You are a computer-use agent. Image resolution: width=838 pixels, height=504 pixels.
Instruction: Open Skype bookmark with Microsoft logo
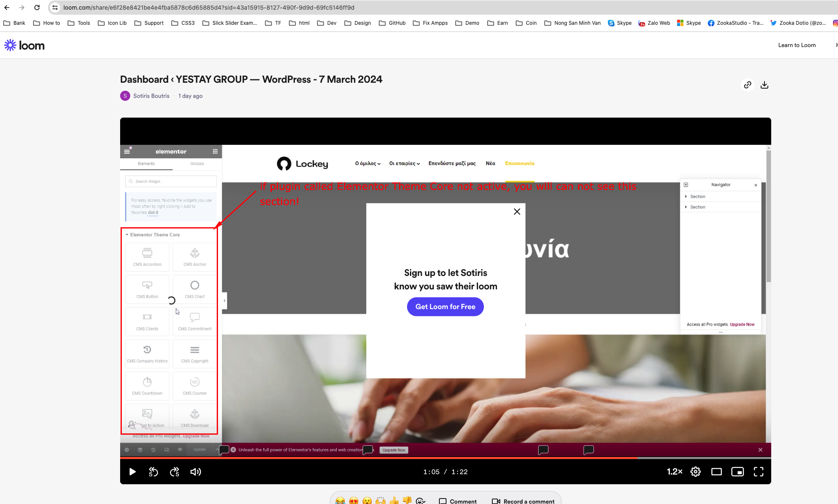pos(689,23)
